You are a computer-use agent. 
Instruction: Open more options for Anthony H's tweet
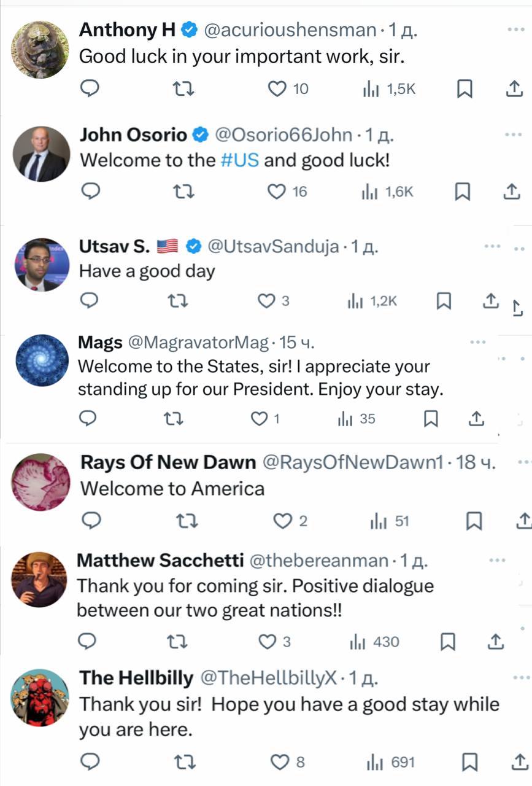click(514, 30)
